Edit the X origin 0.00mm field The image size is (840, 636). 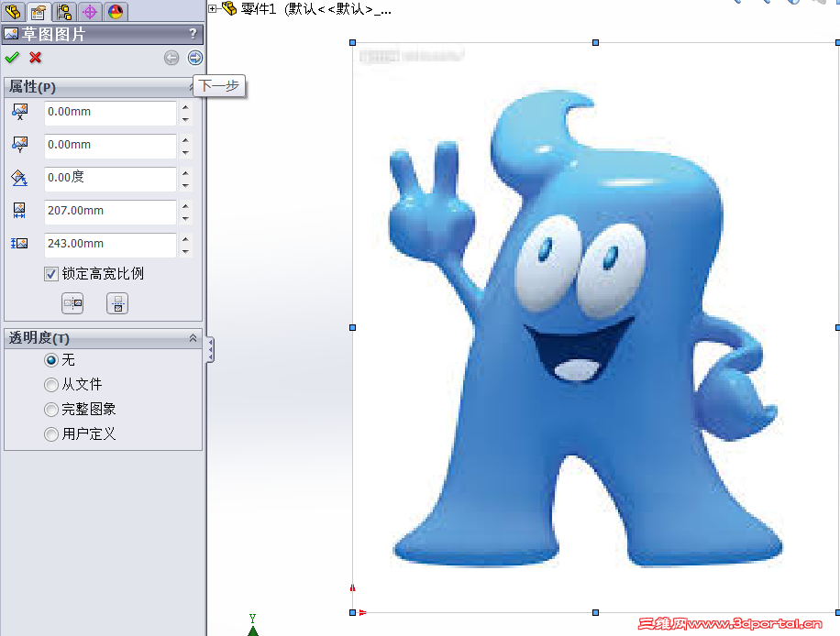pyautogui.click(x=110, y=113)
